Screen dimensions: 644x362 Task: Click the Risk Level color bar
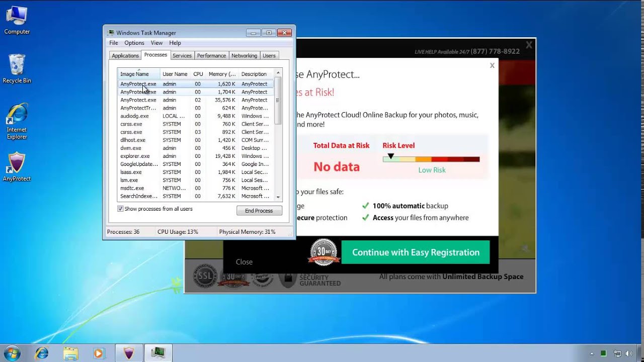(431, 159)
